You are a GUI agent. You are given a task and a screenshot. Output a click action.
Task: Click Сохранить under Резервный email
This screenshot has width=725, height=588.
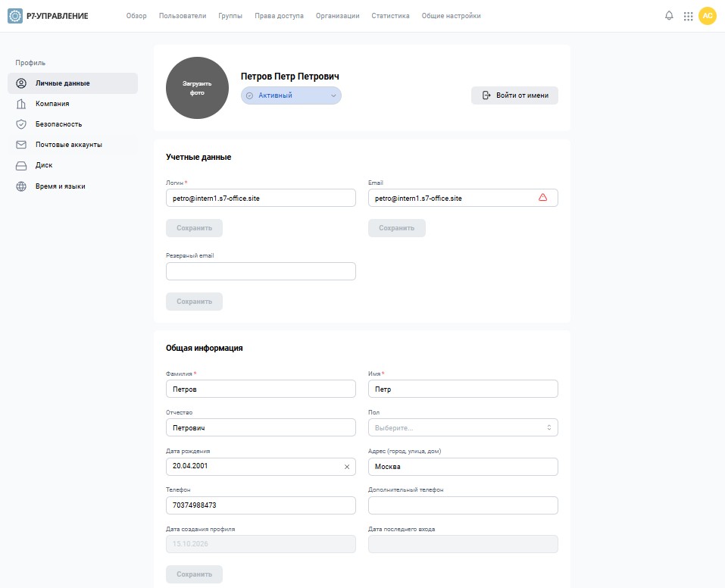tap(194, 302)
